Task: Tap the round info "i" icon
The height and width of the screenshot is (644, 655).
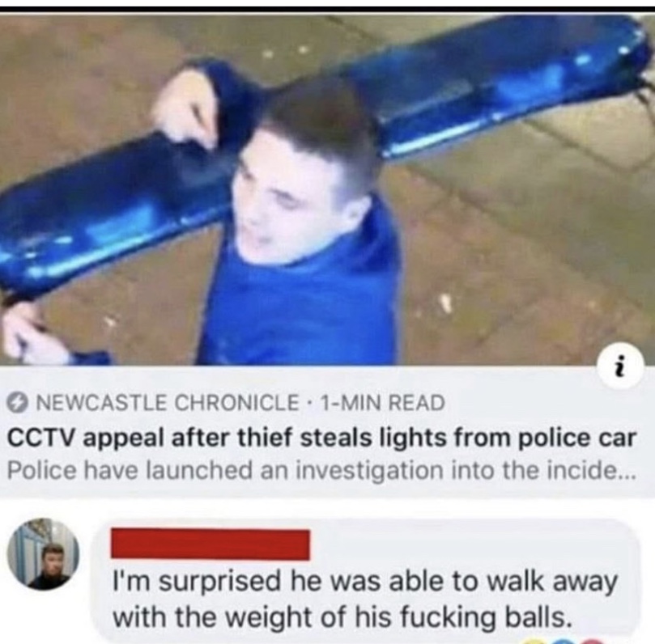Action: [x=620, y=366]
